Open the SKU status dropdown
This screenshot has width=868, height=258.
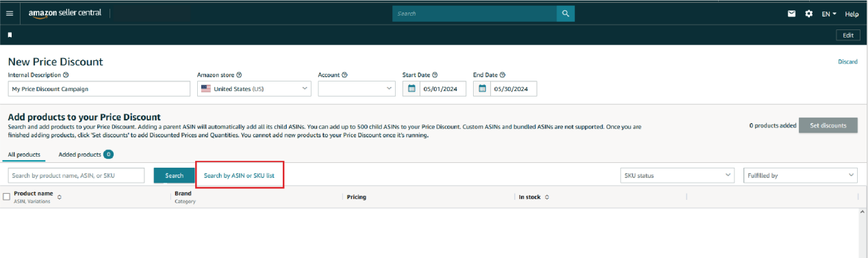pyautogui.click(x=677, y=175)
